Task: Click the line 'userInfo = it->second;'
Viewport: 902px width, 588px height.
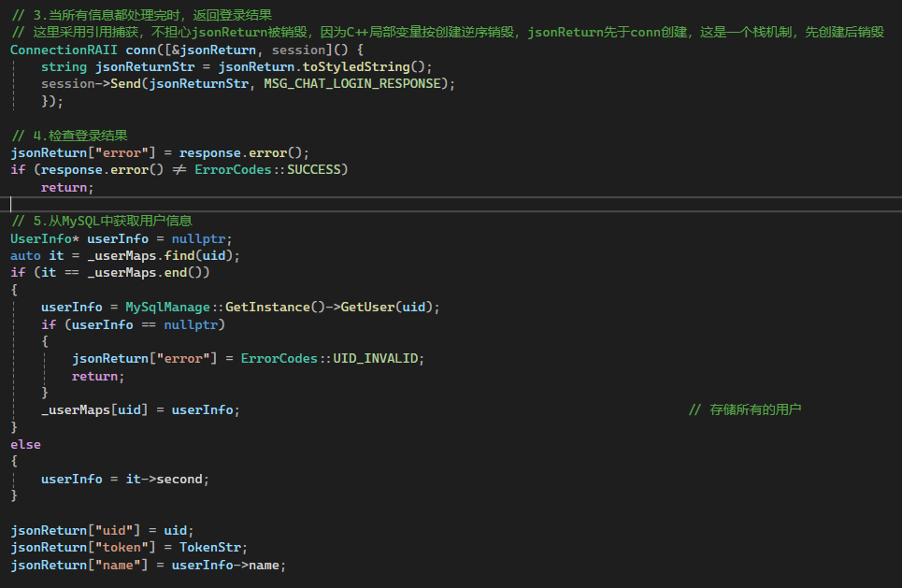Action: (x=125, y=480)
